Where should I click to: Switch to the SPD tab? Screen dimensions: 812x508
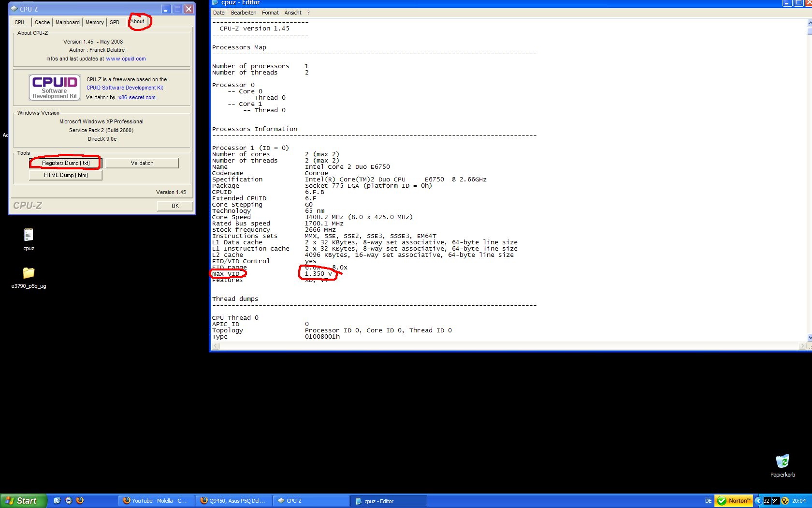115,22
